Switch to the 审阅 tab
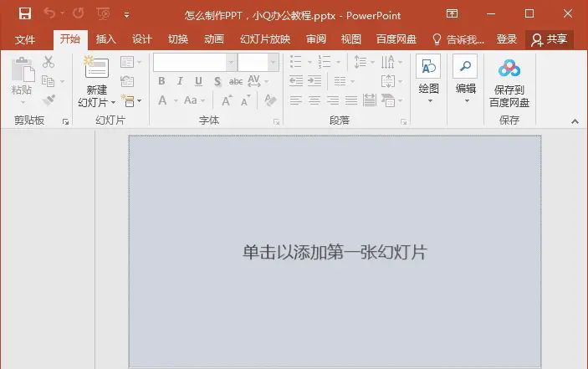The width and height of the screenshot is (588, 369). [316, 39]
